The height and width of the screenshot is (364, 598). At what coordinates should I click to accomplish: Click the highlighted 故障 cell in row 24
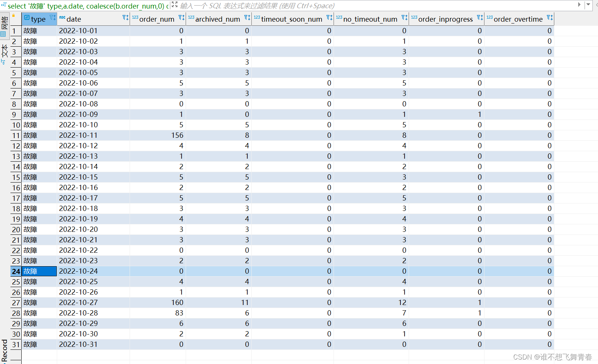click(39, 271)
